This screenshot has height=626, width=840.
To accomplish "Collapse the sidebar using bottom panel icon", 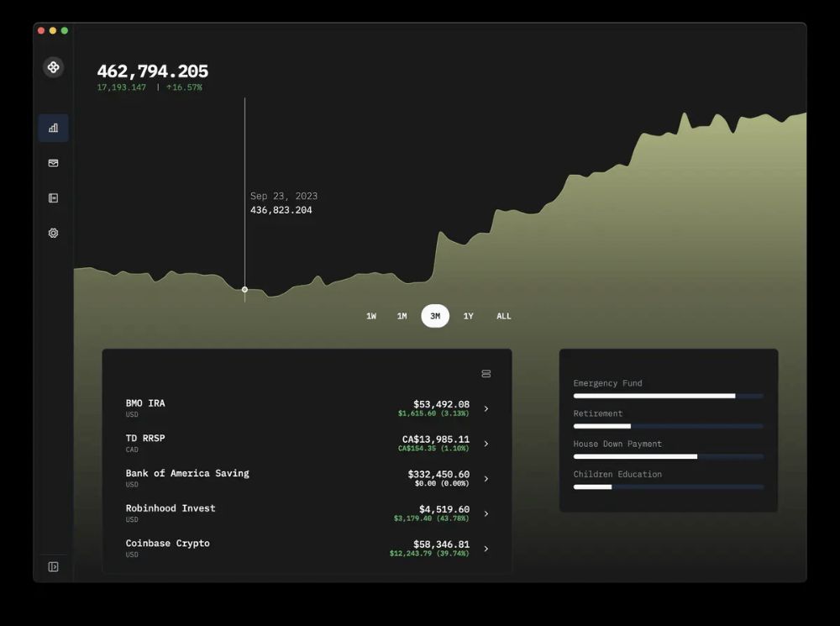I will pyautogui.click(x=53, y=567).
